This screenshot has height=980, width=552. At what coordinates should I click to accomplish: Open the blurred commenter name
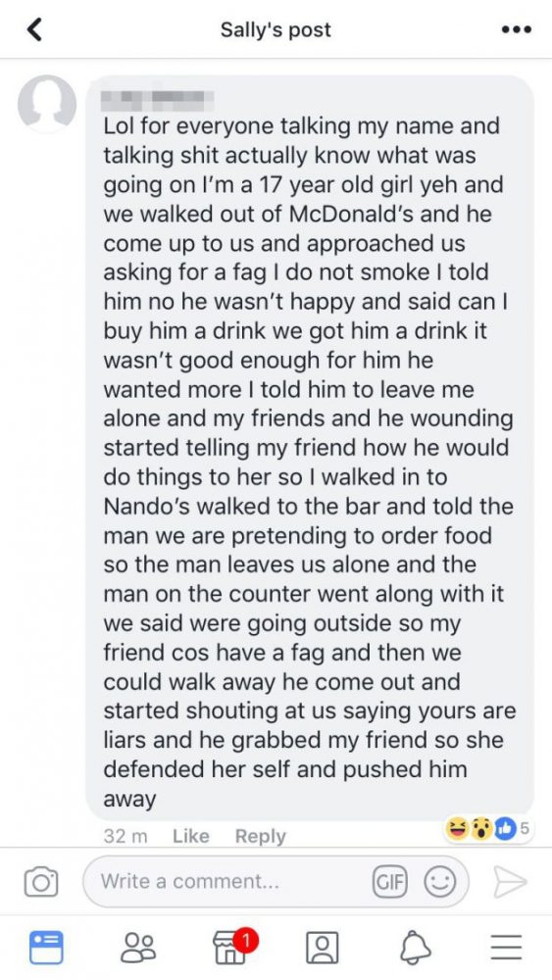pos(158,99)
